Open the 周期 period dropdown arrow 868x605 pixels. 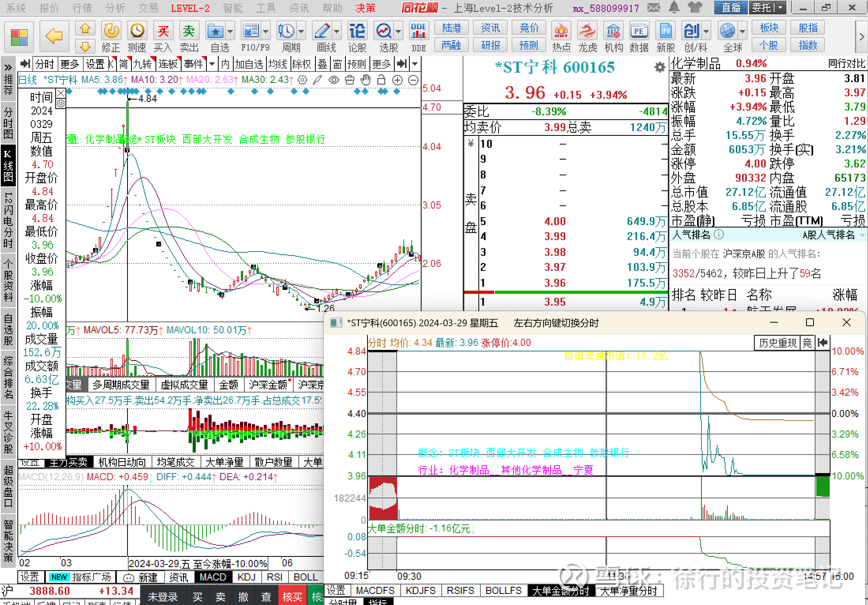pyautogui.click(x=302, y=31)
